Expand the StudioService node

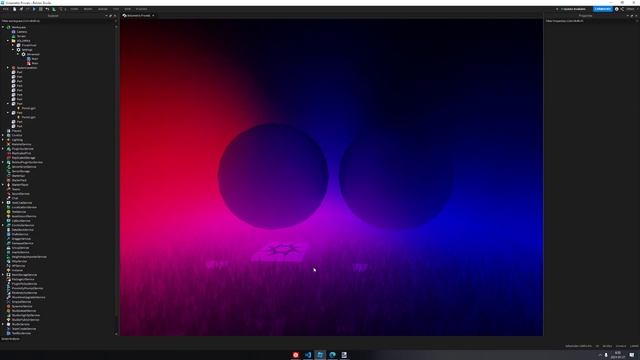coord(3,324)
